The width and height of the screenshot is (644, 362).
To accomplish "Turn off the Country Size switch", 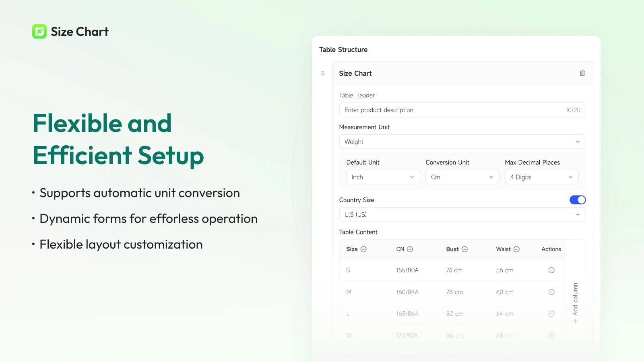I will (x=578, y=200).
